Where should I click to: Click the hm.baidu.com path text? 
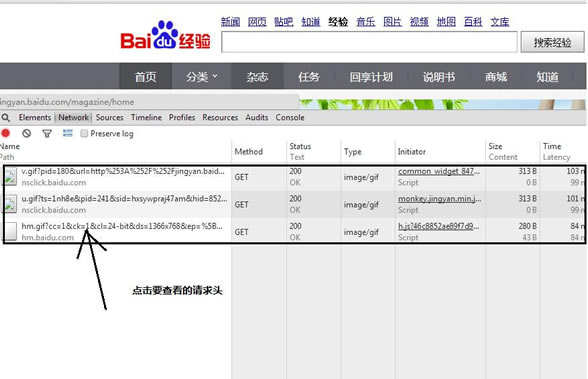(x=48, y=237)
